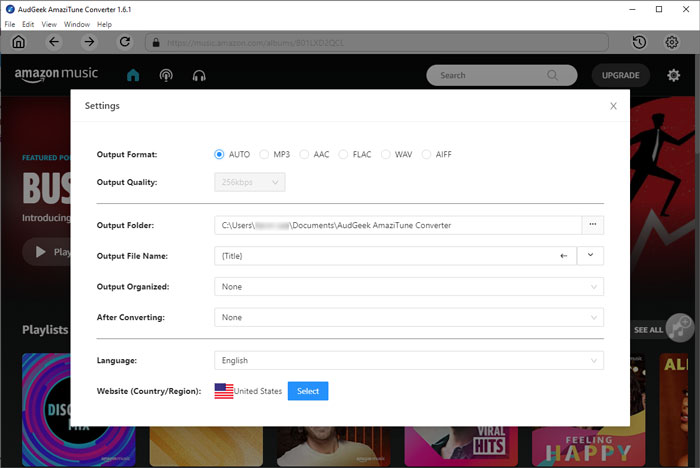This screenshot has height=468, width=700.
Task: Open Amazon Music home tab icon
Action: (x=133, y=75)
